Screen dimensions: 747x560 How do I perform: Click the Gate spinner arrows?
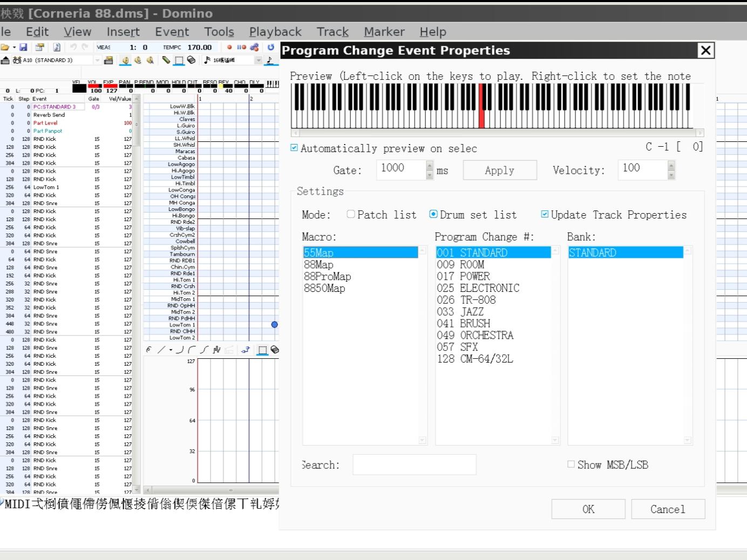(430, 170)
